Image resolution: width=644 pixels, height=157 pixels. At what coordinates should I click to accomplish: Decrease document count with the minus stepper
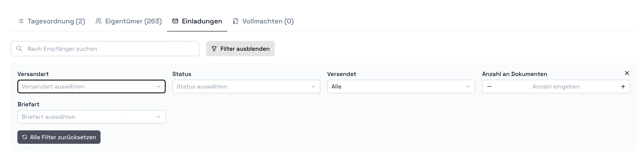tap(489, 87)
